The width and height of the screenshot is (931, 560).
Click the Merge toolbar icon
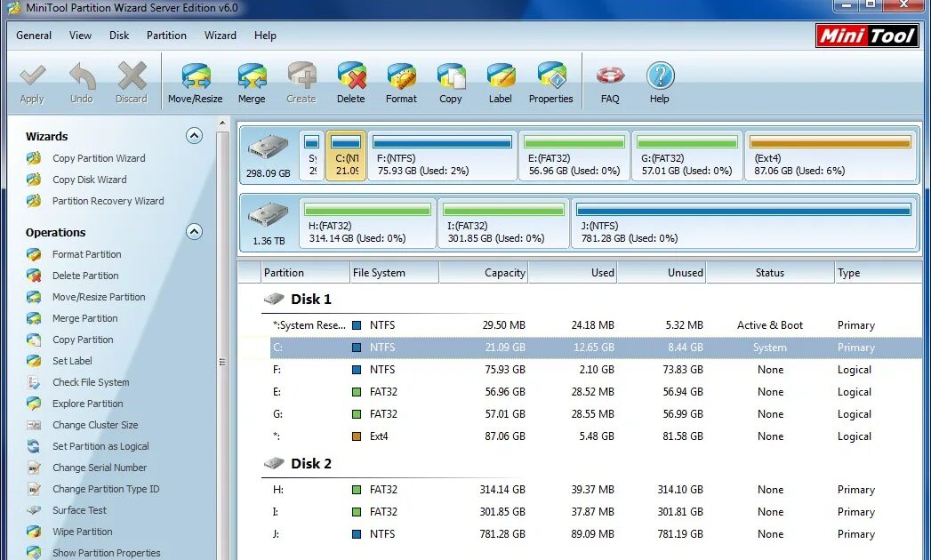pos(252,76)
